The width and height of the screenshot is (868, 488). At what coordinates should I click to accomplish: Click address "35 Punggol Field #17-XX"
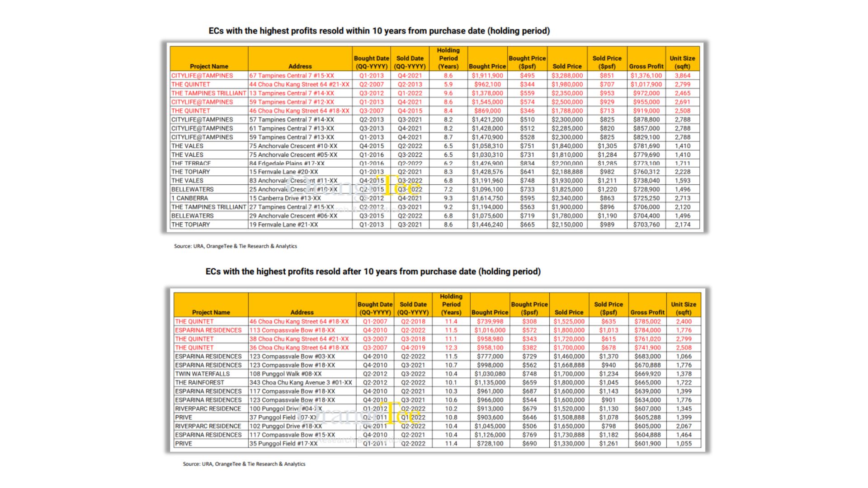click(283, 444)
